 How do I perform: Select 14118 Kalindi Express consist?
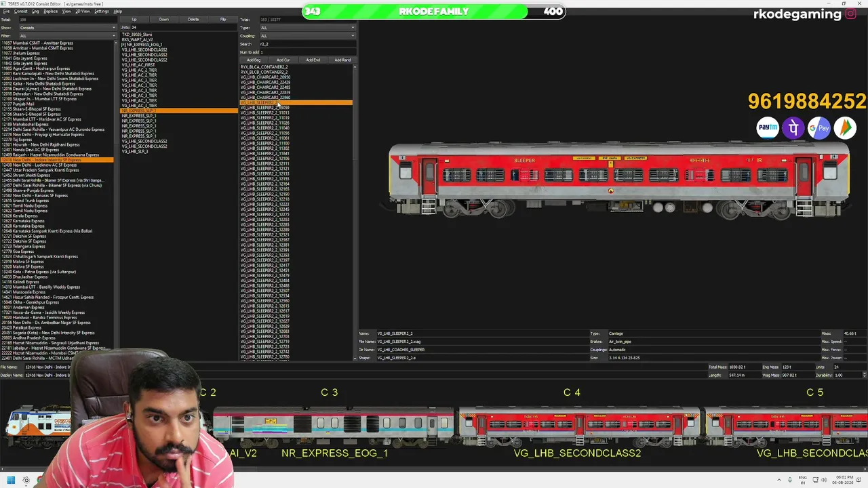click(20, 282)
